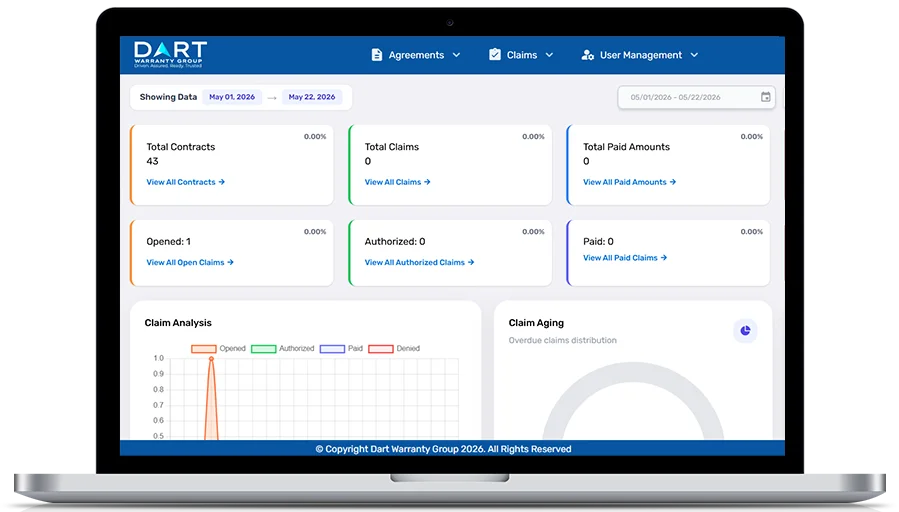Image resolution: width=899 pixels, height=512 pixels.
Task: Click the contracts count 43
Action: [152, 161]
